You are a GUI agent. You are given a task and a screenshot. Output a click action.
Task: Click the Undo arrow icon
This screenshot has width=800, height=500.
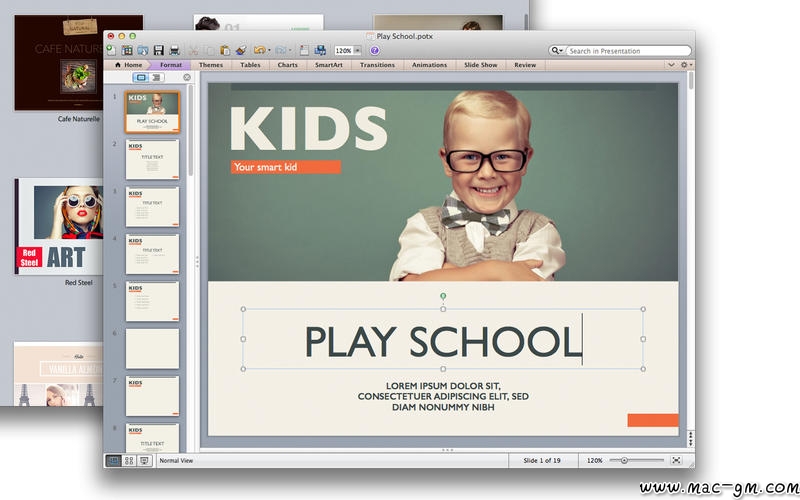click(259, 50)
